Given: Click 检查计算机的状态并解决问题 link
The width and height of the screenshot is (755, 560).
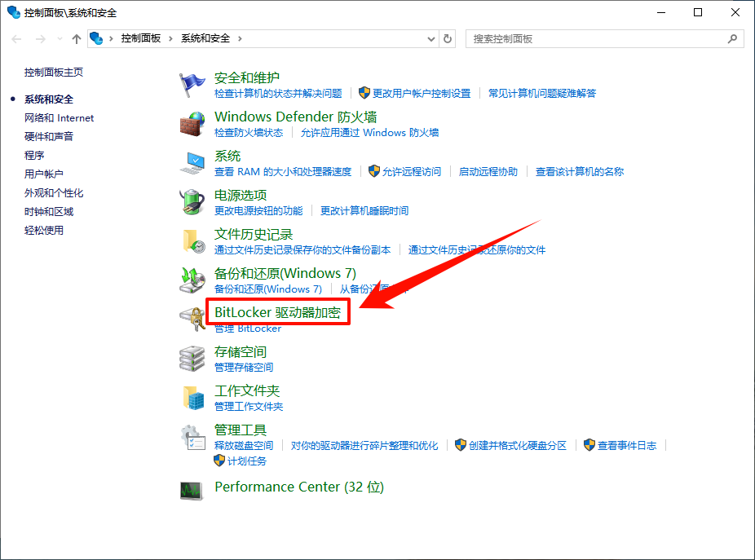Looking at the screenshot, I should (x=278, y=94).
